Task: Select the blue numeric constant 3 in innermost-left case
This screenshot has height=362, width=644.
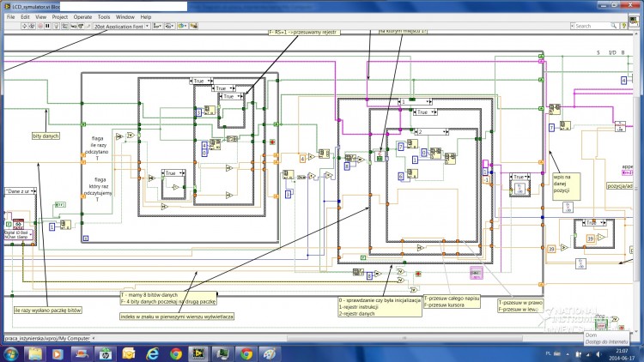Action: point(199,112)
